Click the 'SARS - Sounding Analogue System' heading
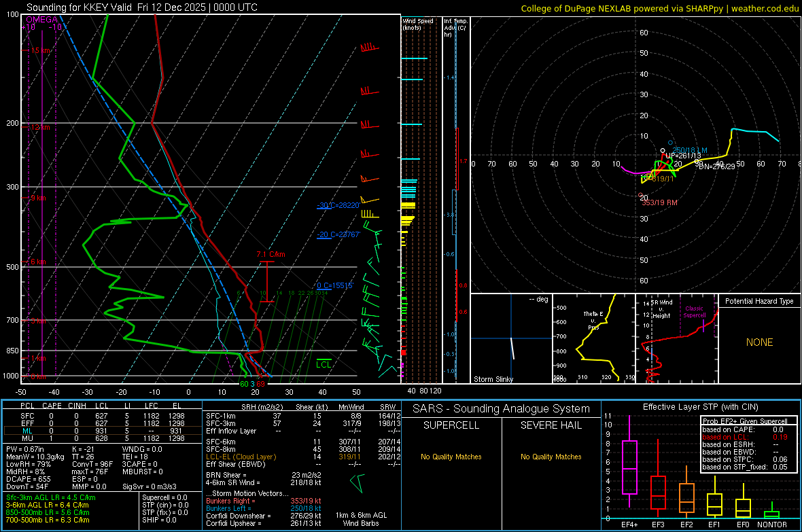Screen dimensions: 802x532 pyautogui.click(x=502, y=409)
